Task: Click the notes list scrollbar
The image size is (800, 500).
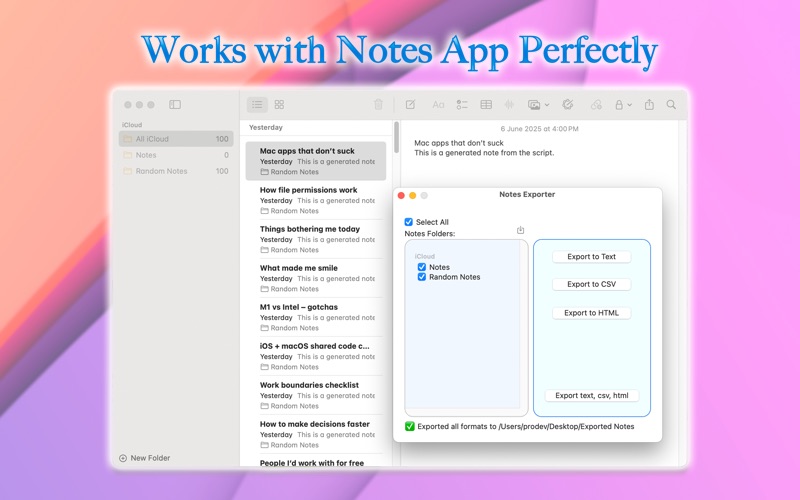Action: (x=396, y=137)
